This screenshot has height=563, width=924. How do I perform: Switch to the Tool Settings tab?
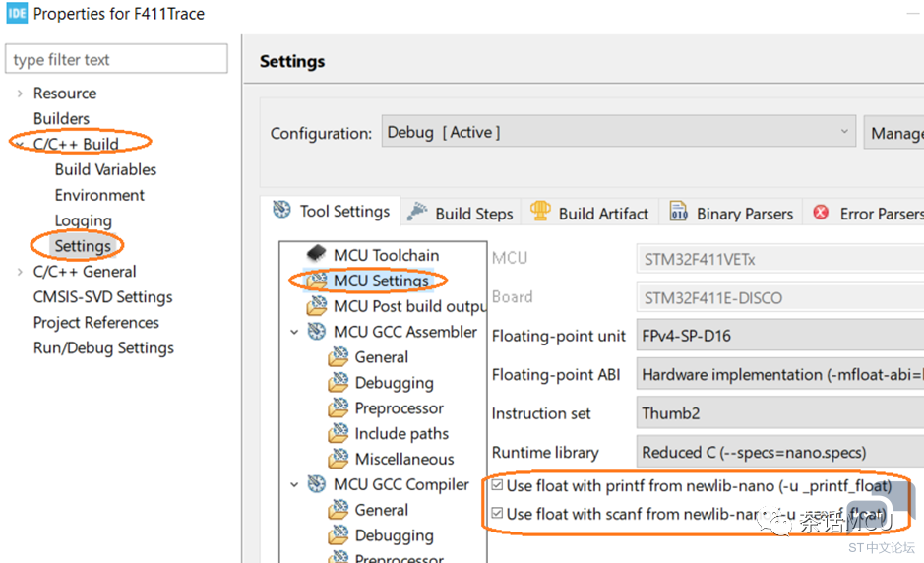[332, 211]
